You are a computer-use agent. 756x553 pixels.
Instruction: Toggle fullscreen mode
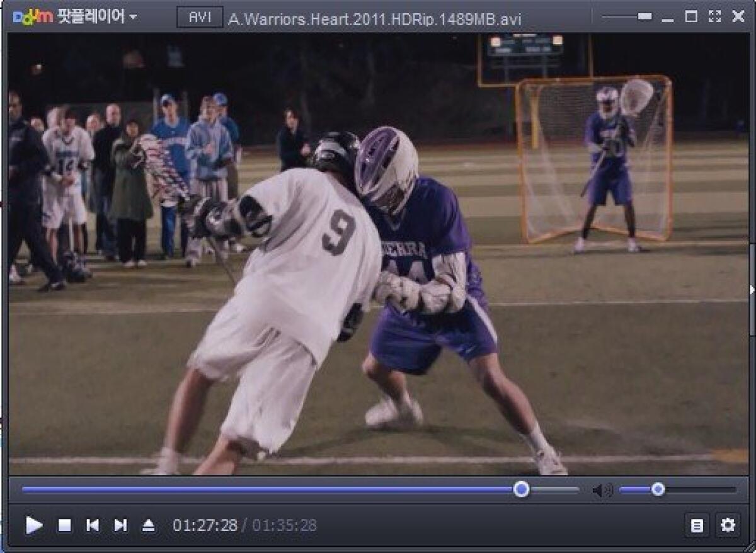714,17
